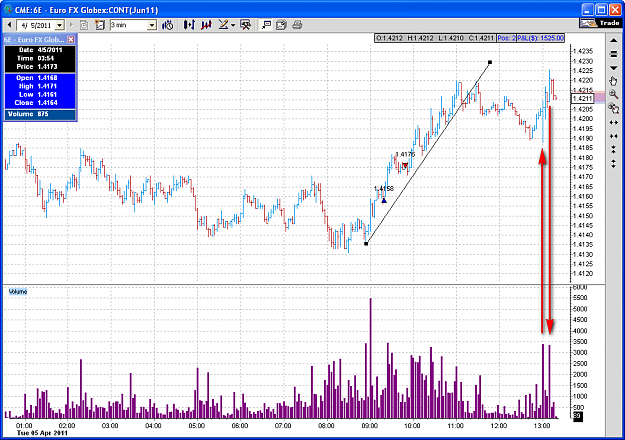Viewport: 625px width, 440px height.
Task: Open the chart template icon after the date
Action: [x=100, y=25]
